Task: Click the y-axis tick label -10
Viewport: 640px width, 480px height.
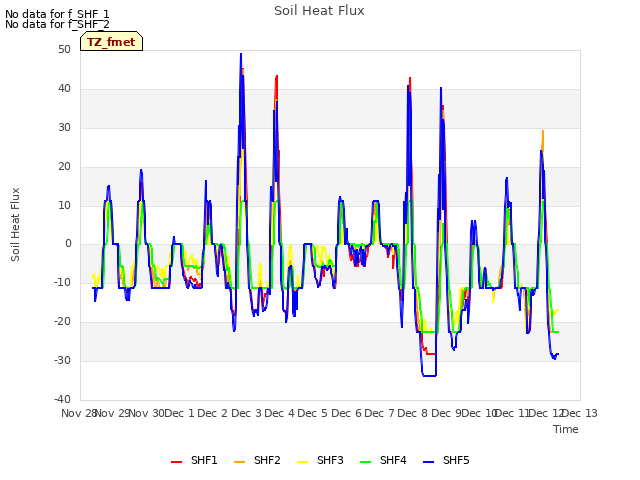Action: click(x=62, y=282)
